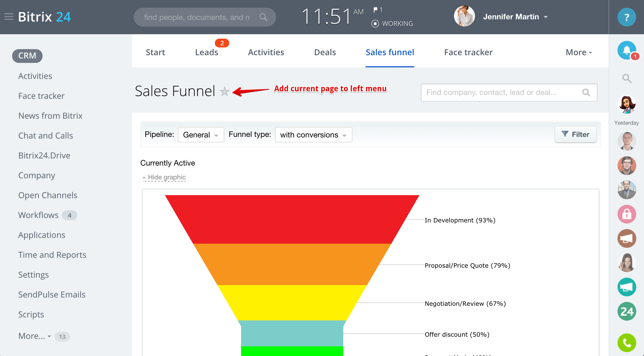
Task: Select the Sales funnel tab
Action: (x=390, y=52)
